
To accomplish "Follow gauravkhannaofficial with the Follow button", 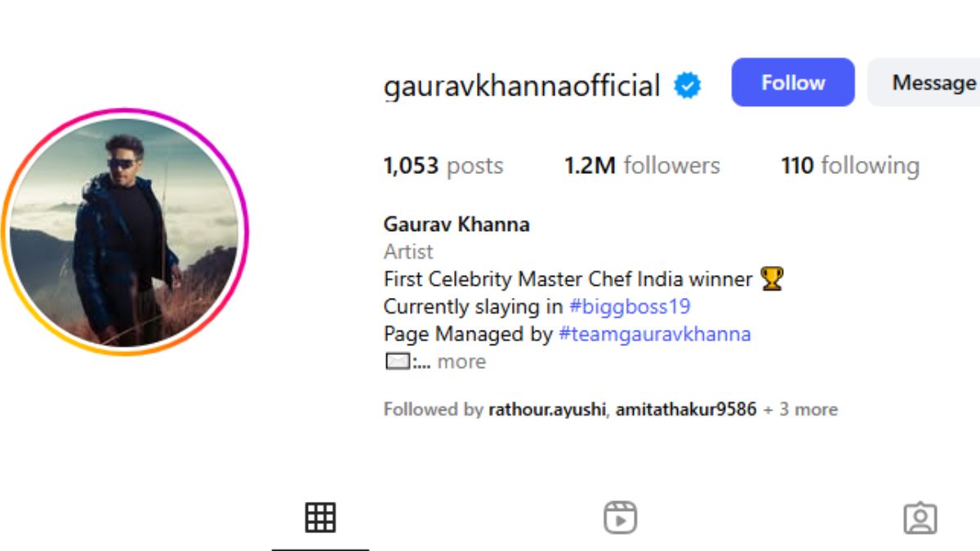I will (x=793, y=82).
